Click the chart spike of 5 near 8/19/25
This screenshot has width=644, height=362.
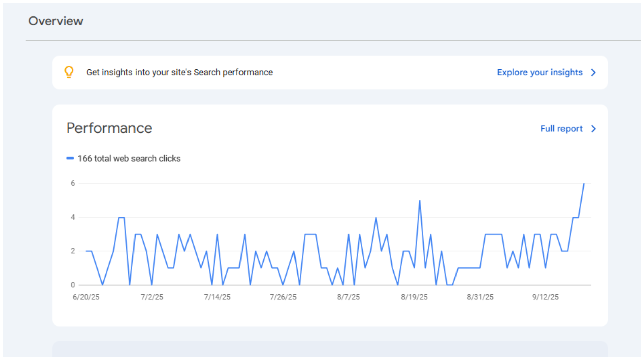[x=420, y=201]
